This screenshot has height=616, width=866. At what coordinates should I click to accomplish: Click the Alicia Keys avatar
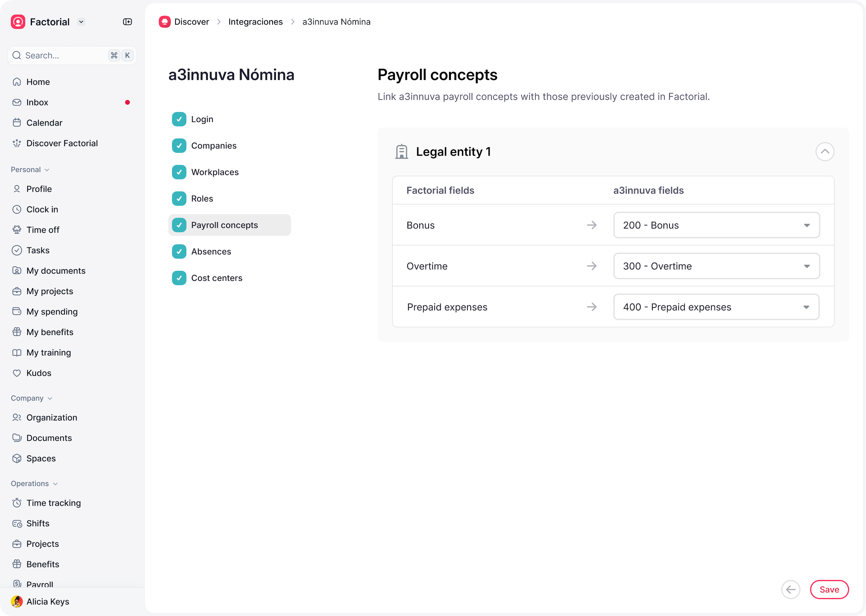[x=17, y=602]
